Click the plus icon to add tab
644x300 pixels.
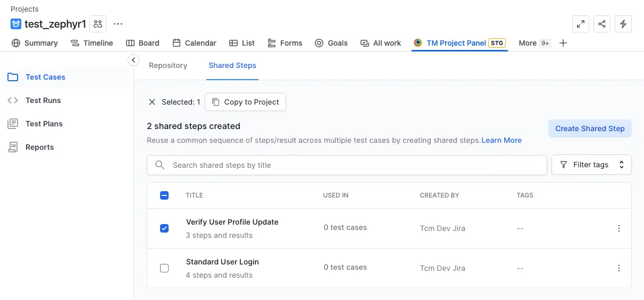[x=563, y=43]
